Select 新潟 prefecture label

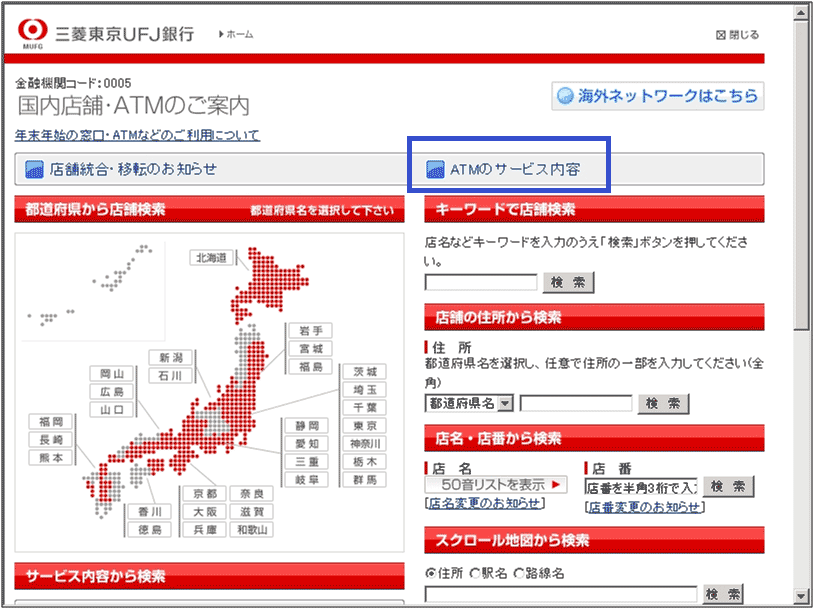click(x=170, y=358)
